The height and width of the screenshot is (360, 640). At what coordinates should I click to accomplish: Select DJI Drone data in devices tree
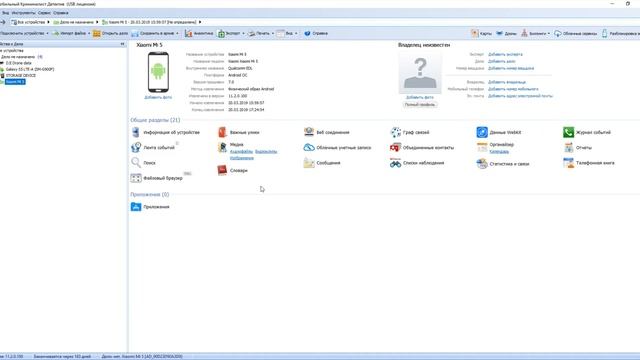point(18,63)
